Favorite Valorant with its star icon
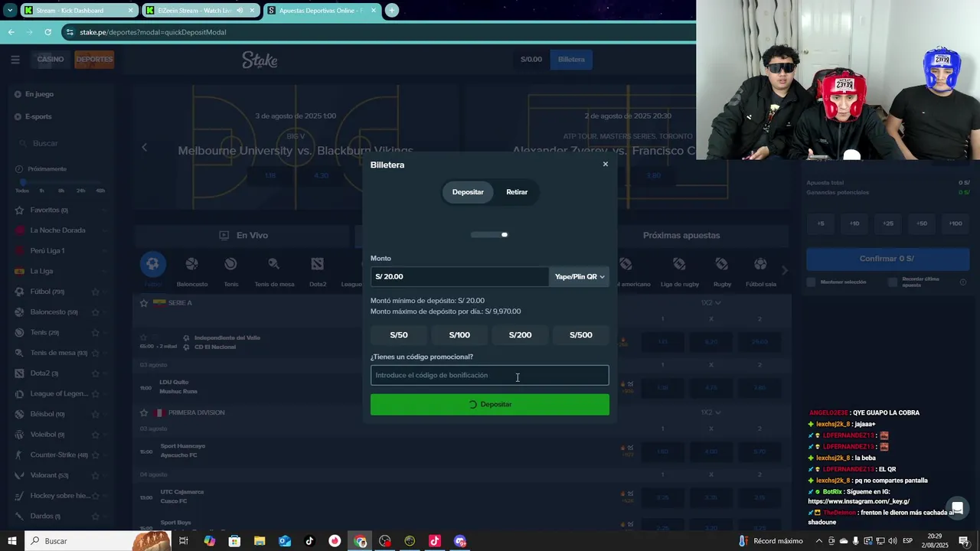This screenshot has height=551, width=980. [x=96, y=475]
